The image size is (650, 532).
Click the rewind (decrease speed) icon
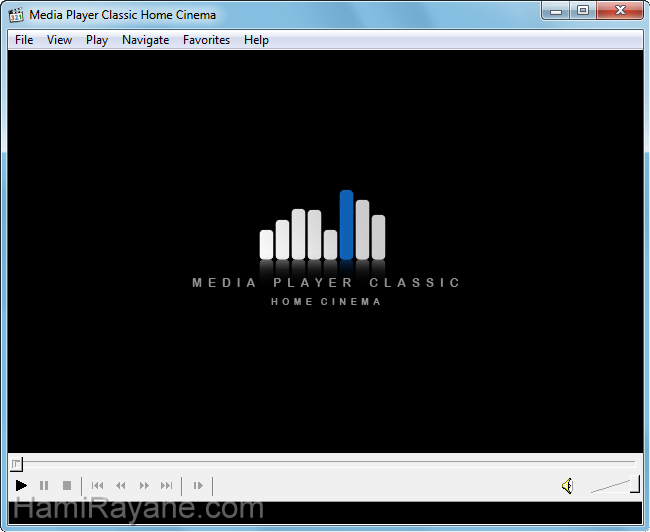pyautogui.click(x=121, y=485)
